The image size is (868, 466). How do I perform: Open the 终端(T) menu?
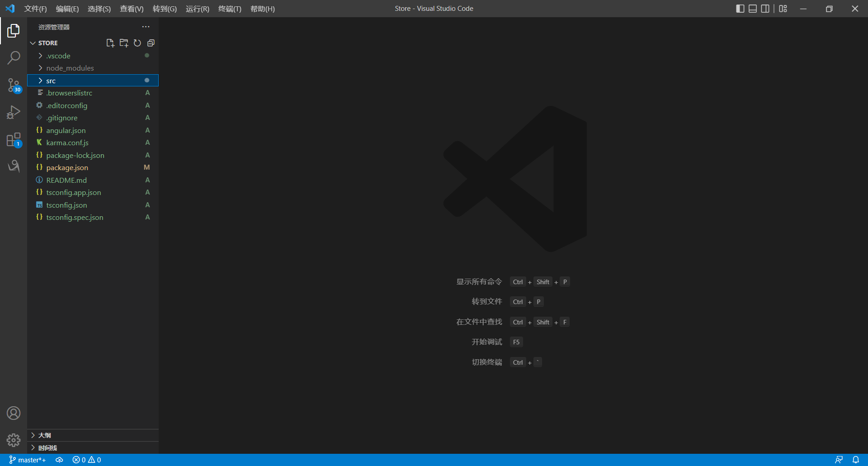pyautogui.click(x=230, y=9)
